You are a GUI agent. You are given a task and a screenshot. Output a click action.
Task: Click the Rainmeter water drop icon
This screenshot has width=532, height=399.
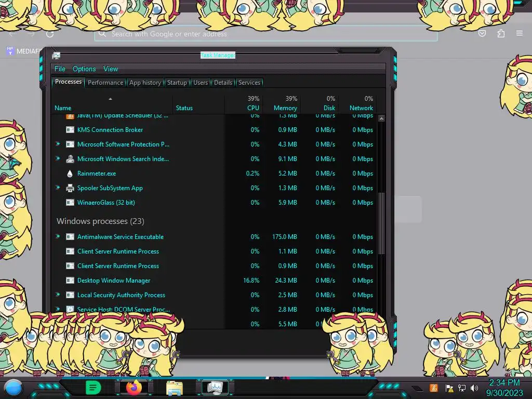70,174
